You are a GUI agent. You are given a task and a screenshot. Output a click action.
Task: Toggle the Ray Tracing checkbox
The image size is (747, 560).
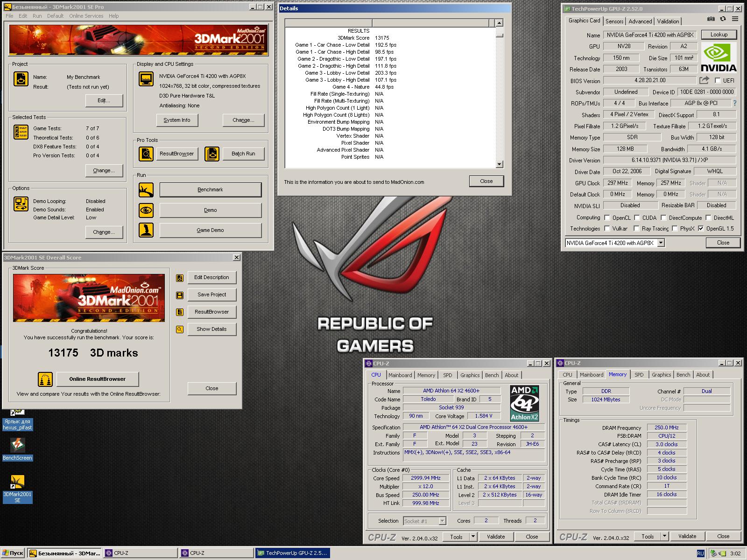point(636,229)
